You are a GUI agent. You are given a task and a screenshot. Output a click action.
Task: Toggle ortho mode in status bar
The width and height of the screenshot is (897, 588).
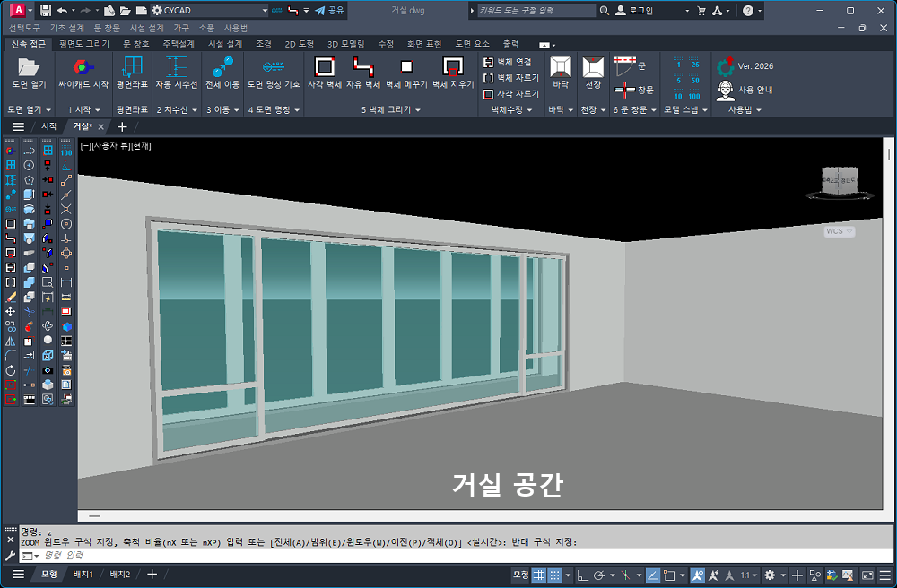(581, 575)
